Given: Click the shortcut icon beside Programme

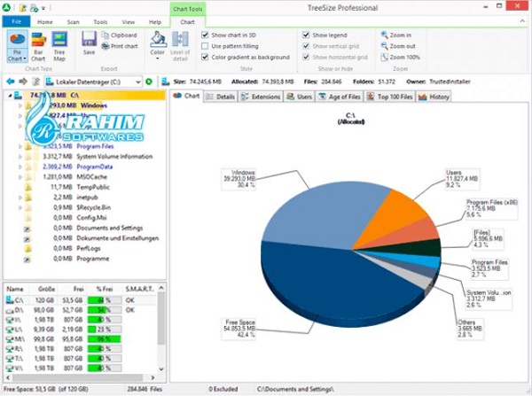Looking at the screenshot, I should [x=27, y=260].
